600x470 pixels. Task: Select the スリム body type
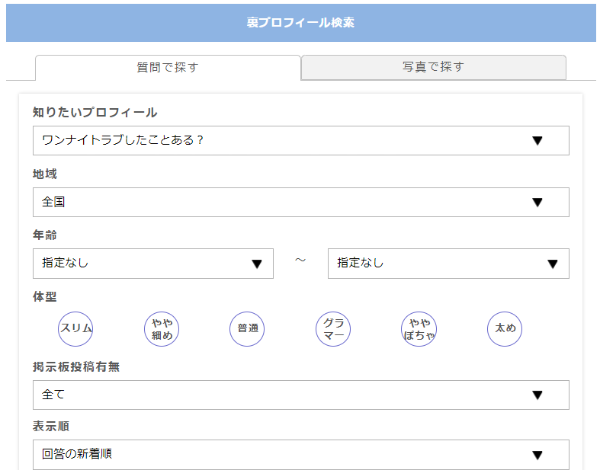coord(75,329)
